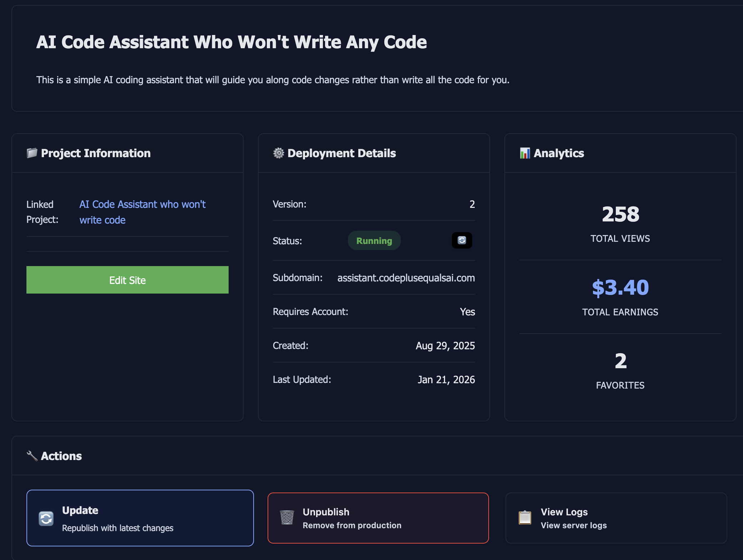Viewport: 743px width, 560px height.
Task: Click the page title AI Code Assistant heading
Action: coord(231,42)
